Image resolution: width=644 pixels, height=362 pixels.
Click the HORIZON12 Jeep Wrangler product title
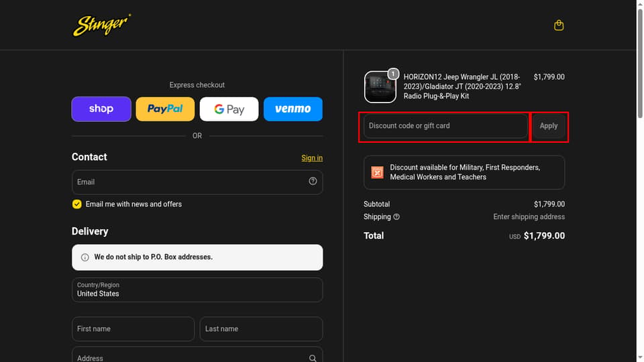tap(462, 86)
